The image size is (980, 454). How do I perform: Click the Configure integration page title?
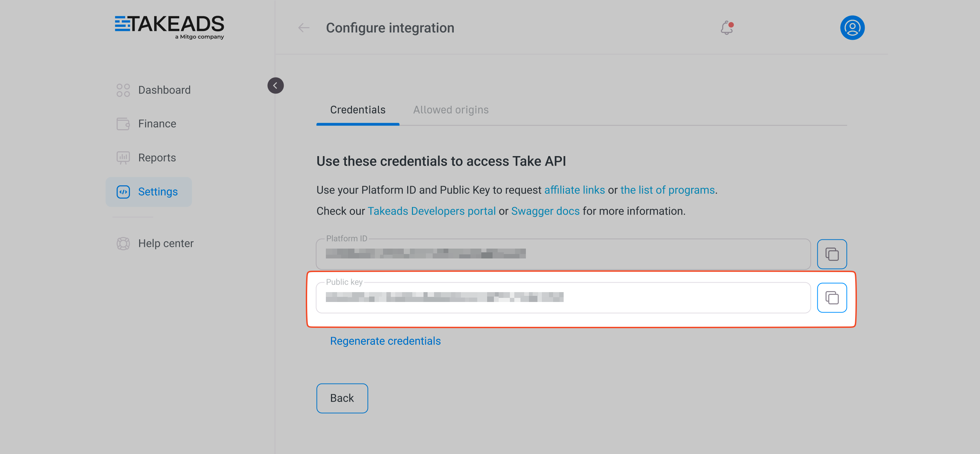click(390, 28)
